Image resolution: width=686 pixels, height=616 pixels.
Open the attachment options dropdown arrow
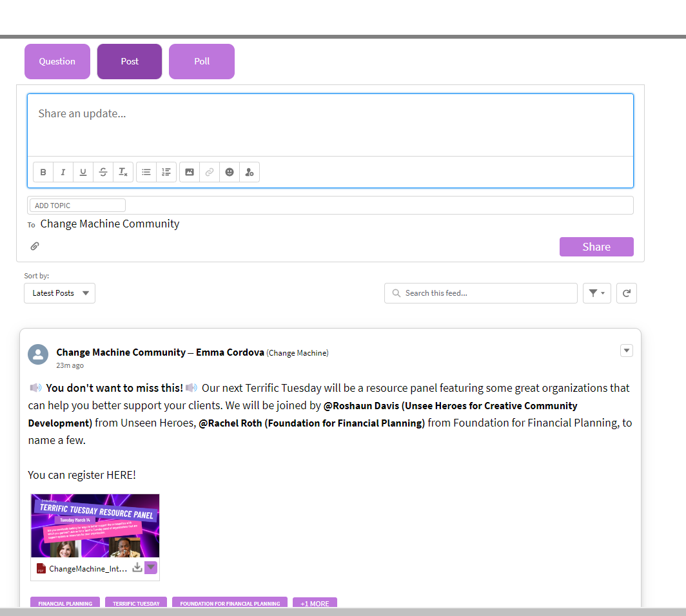coord(151,568)
